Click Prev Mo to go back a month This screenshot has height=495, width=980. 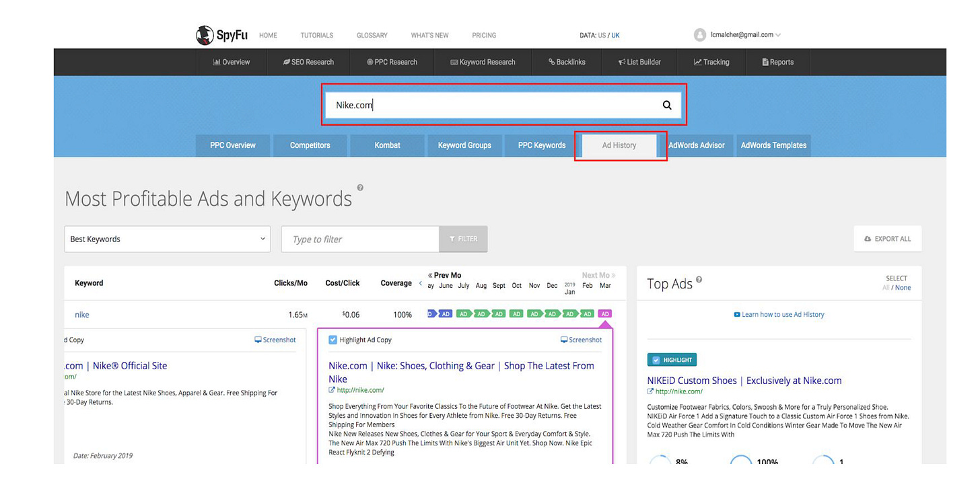[444, 275]
